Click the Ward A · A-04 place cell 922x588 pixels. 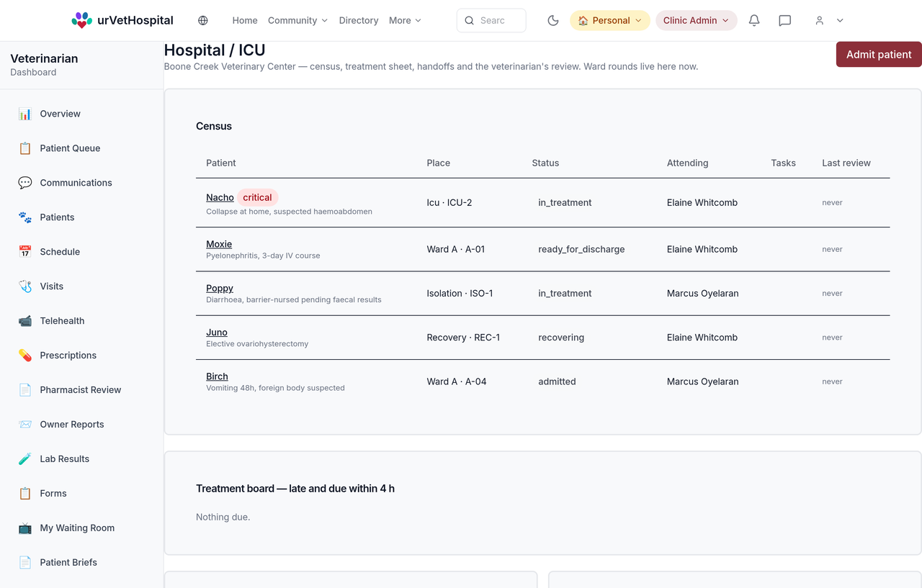pyautogui.click(x=457, y=381)
